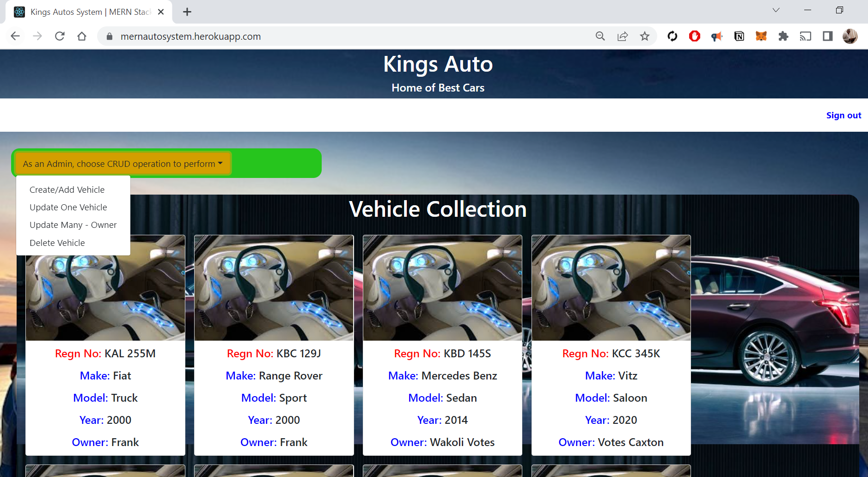Screen dimensions: 868x477
Task: Open the red ad-blocker hand extension
Action: [x=695, y=36]
